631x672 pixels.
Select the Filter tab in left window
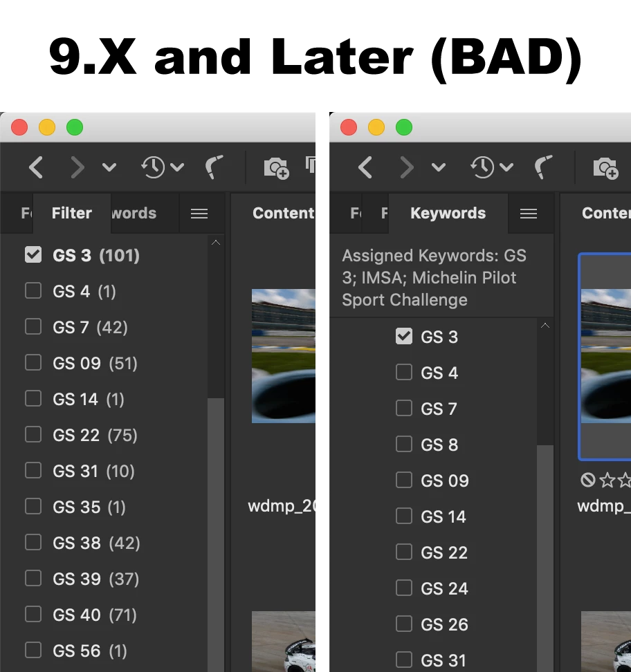72,213
